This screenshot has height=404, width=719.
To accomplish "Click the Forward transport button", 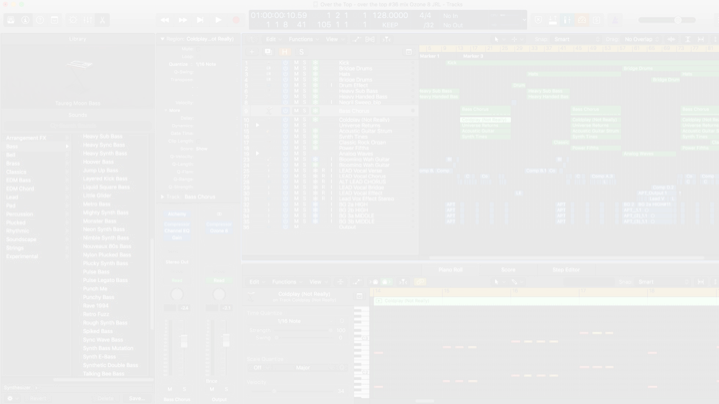I will point(183,20).
